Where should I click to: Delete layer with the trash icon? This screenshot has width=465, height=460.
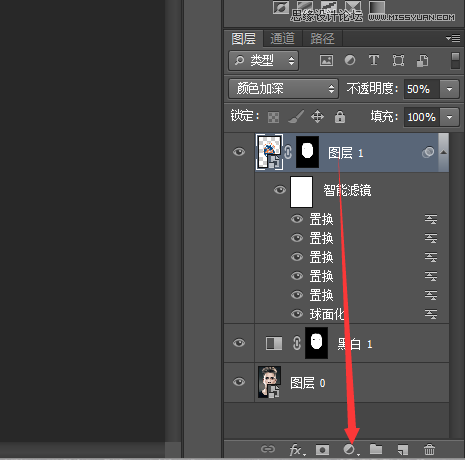[x=429, y=449]
